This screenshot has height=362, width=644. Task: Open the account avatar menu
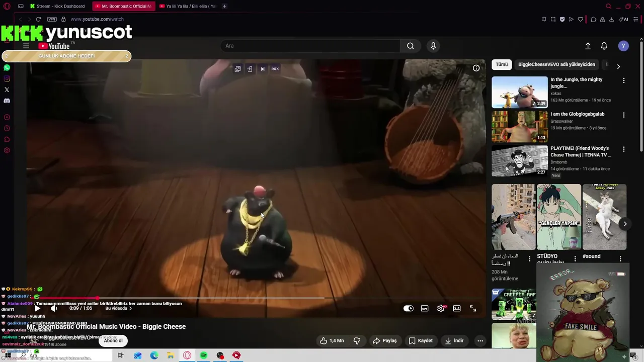pos(623,46)
